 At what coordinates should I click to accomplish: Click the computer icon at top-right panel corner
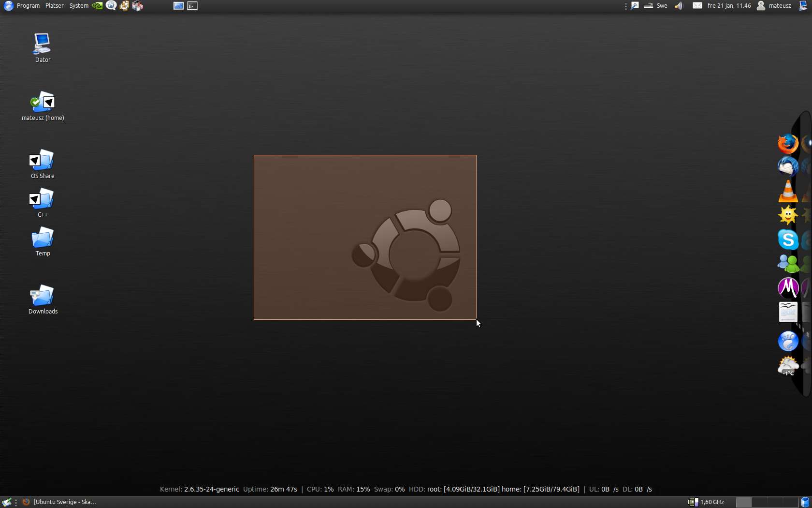tap(804, 6)
